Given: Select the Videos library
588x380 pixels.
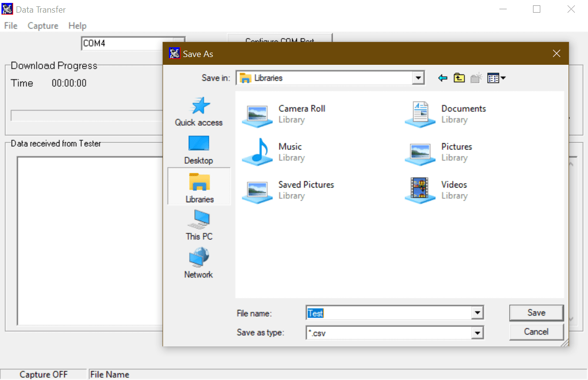Looking at the screenshot, I should 421,190.
